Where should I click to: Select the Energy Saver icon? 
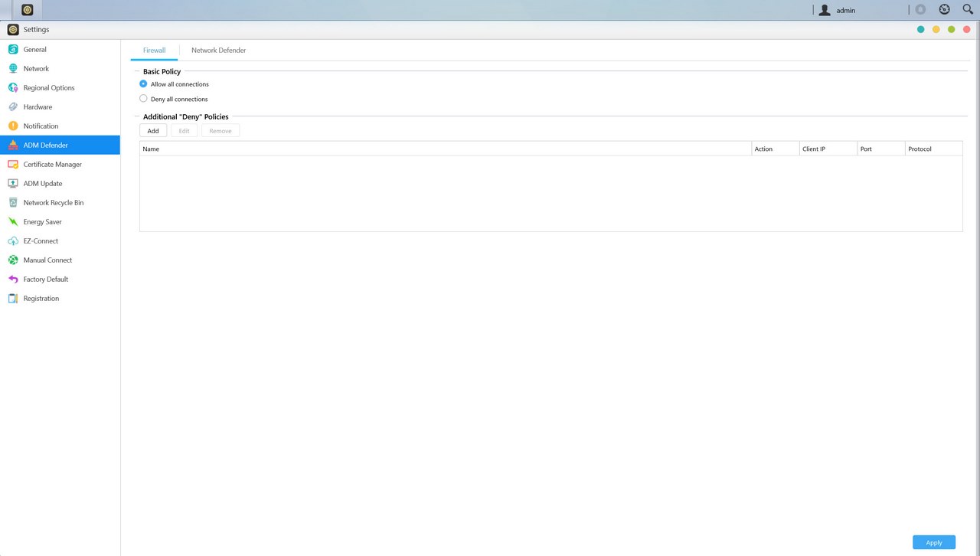tap(13, 221)
